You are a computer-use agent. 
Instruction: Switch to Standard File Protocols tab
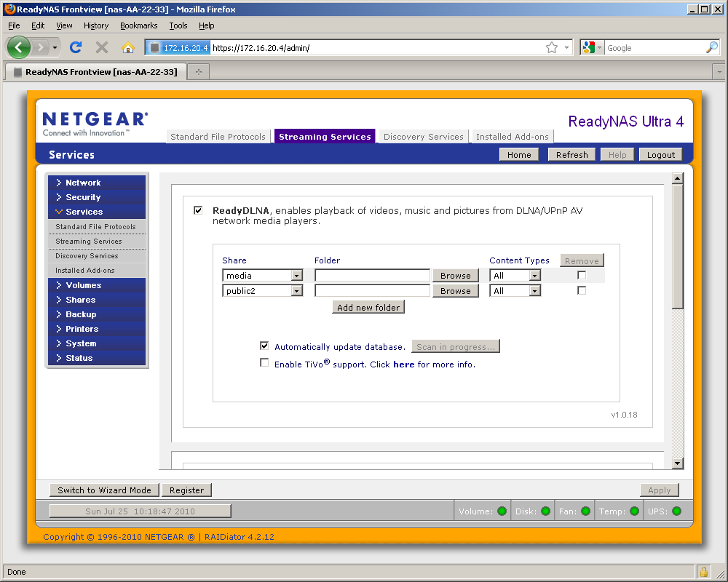pyautogui.click(x=218, y=137)
